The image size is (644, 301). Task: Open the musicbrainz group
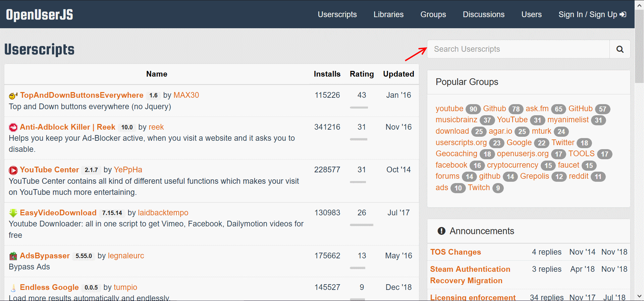point(456,120)
